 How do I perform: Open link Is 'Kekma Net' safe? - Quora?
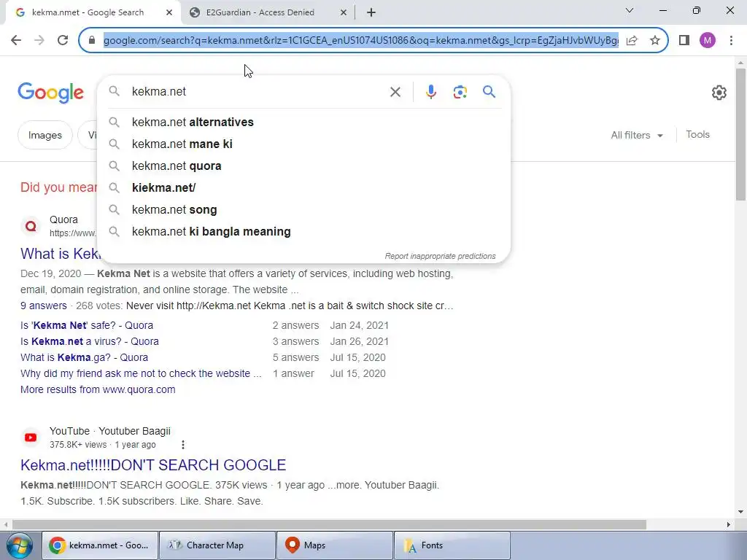[87, 325]
